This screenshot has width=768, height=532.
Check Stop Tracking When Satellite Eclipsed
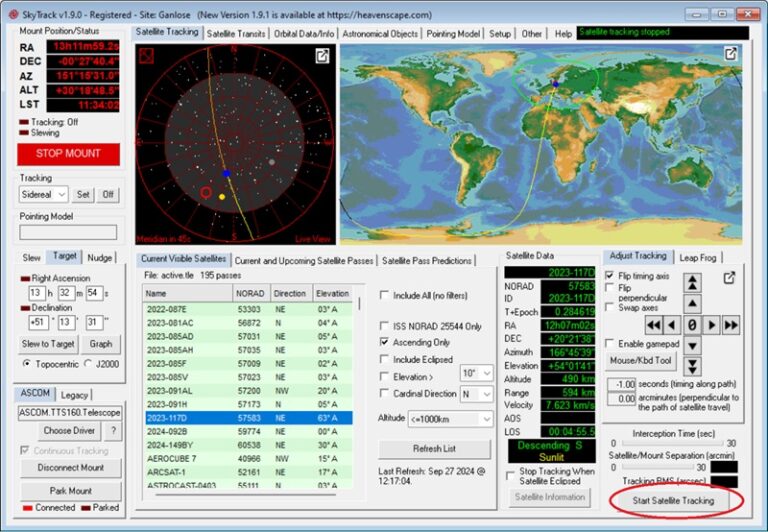510,476
